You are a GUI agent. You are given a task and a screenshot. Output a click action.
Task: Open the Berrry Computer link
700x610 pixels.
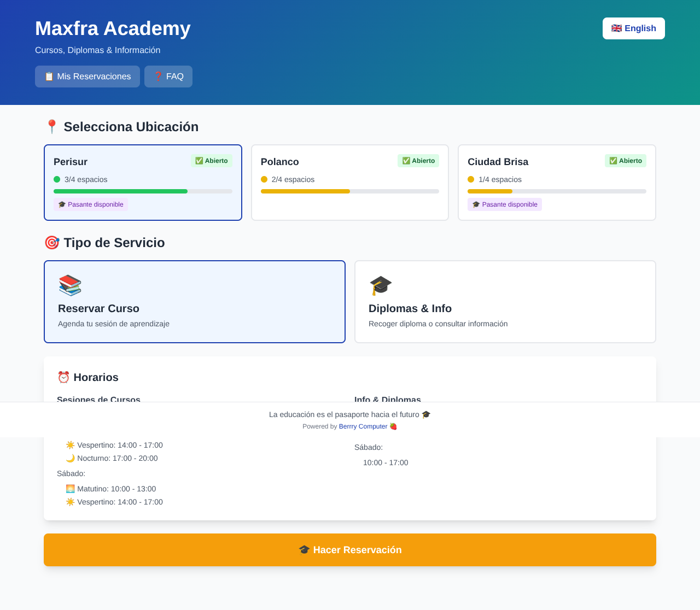[363, 426]
